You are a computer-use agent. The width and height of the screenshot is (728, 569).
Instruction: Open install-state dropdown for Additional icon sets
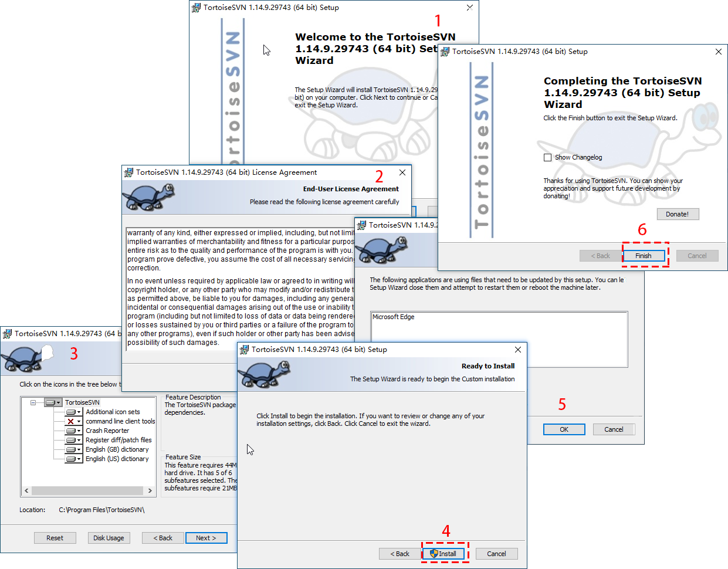pyautogui.click(x=73, y=412)
